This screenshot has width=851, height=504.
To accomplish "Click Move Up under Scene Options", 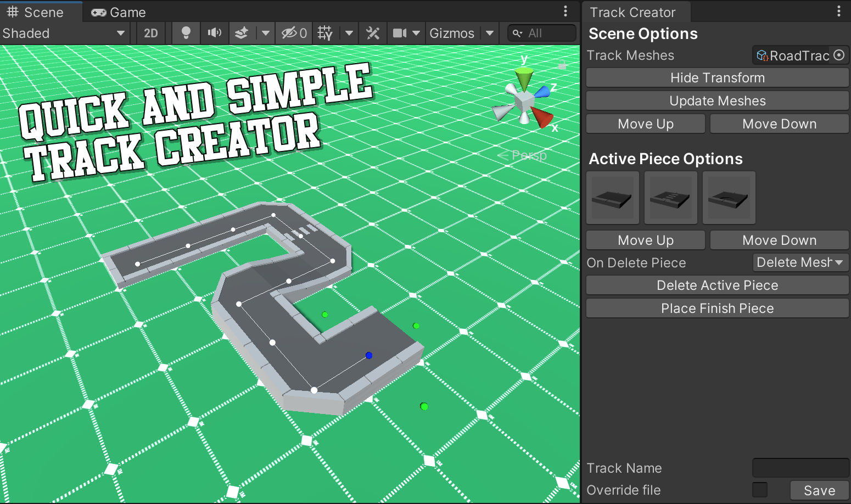I will pyautogui.click(x=646, y=124).
